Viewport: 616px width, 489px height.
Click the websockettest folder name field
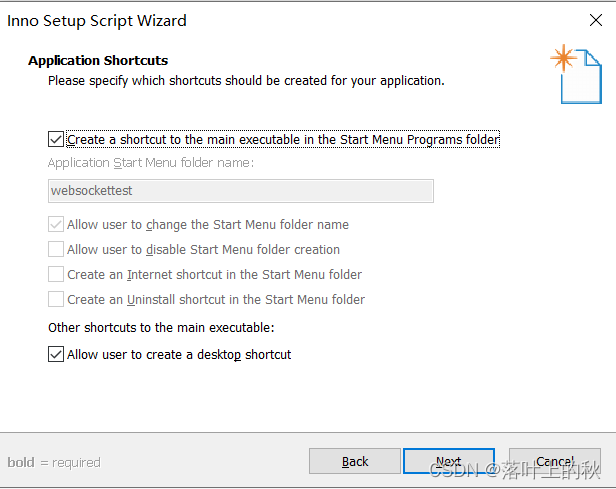pos(241,191)
